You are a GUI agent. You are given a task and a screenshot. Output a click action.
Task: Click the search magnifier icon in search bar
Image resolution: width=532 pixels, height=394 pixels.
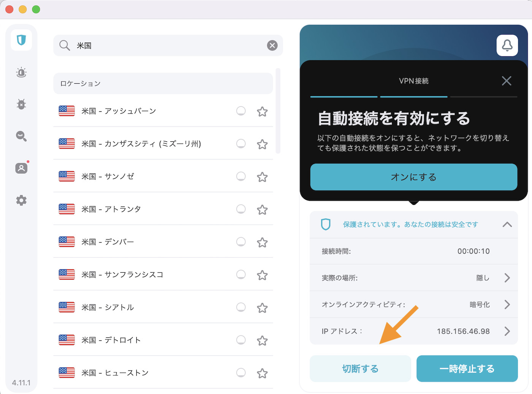(65, 46)
